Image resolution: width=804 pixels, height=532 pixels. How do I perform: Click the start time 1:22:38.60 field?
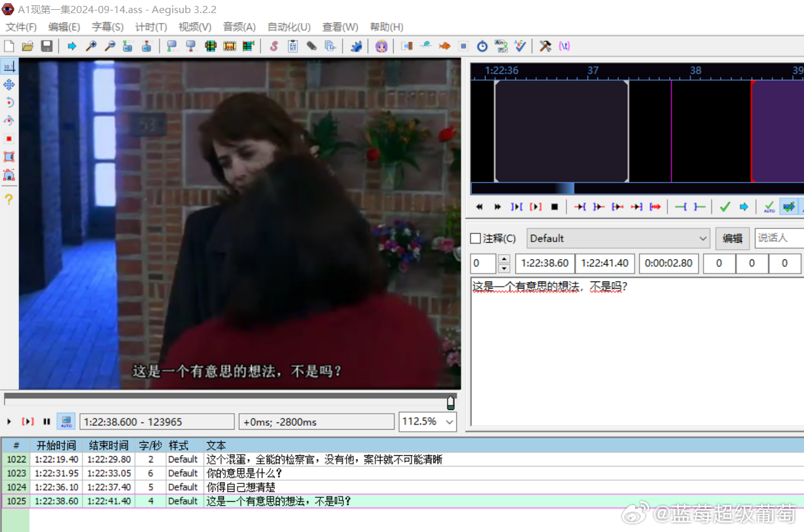(x=545, y=264)
